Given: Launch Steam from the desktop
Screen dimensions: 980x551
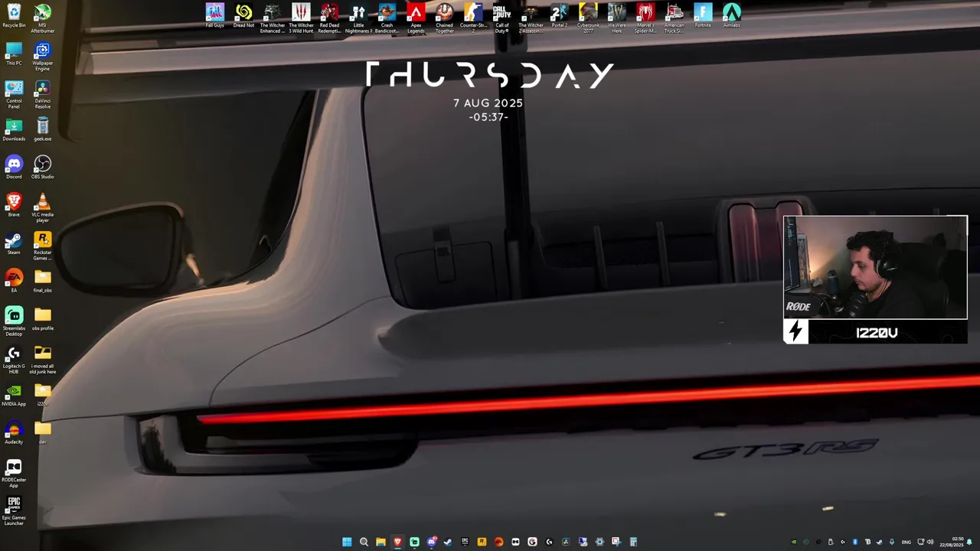Looking at the screenshot, I should point(14,243).
